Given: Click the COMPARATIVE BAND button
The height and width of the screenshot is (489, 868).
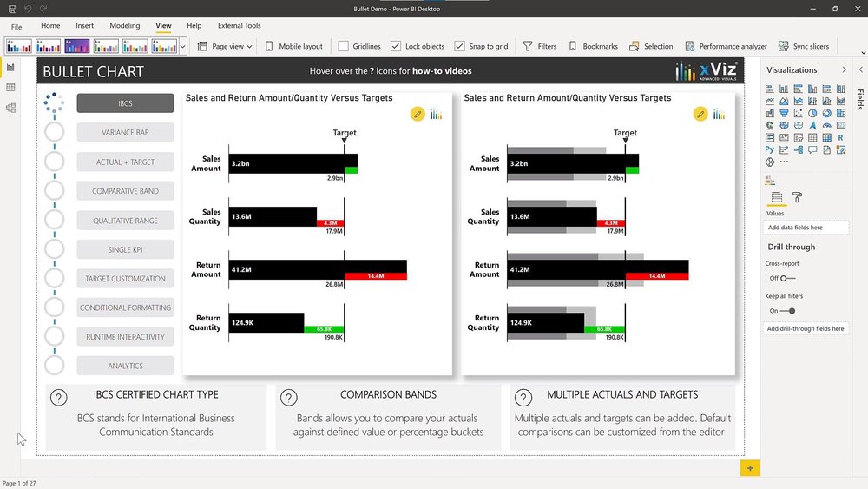Looking at the screenshot, I should tap(125, 191).
